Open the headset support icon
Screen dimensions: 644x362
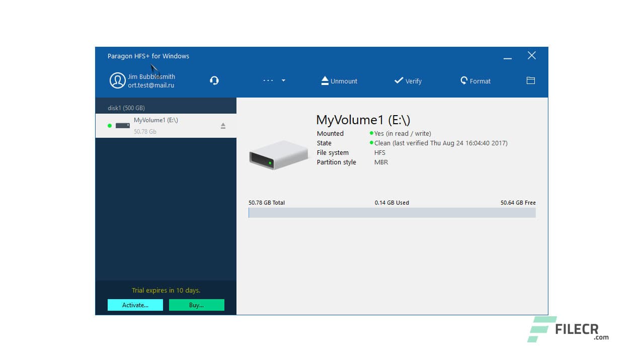(x=214, y=80)
